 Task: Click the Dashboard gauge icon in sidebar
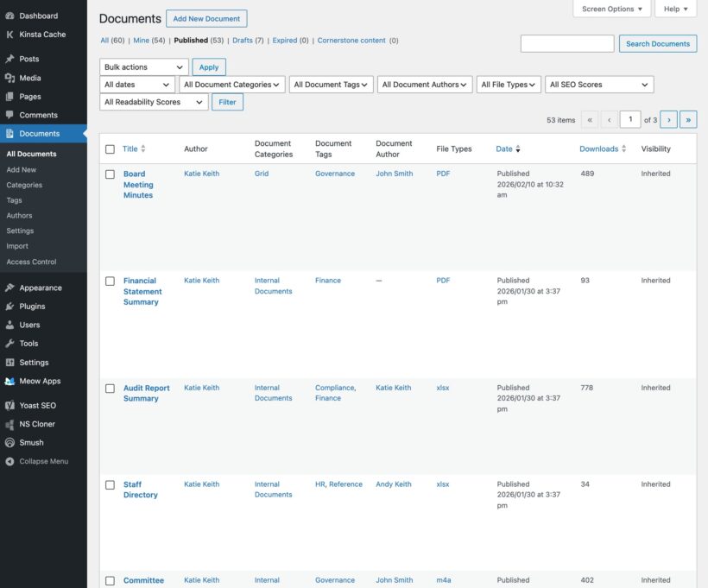9,16
